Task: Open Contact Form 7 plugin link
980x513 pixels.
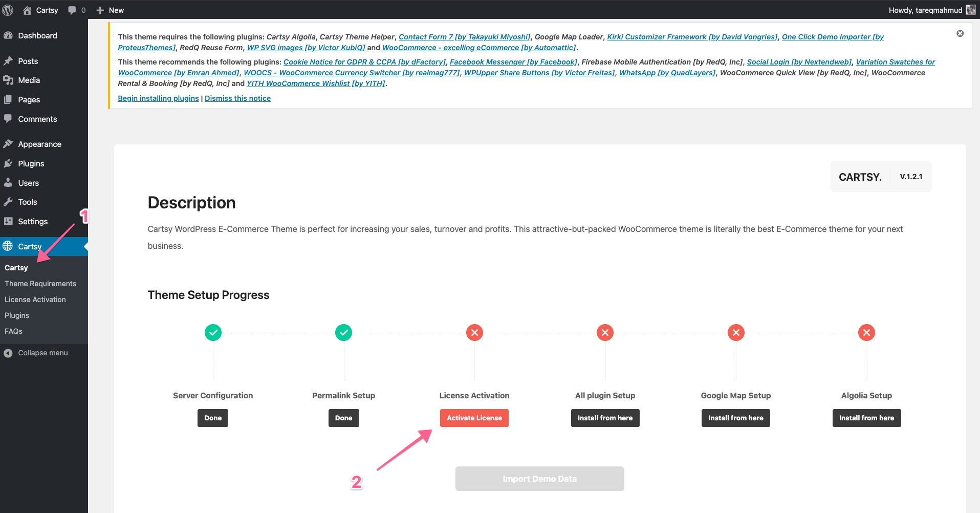Action: tap(464, 37)
